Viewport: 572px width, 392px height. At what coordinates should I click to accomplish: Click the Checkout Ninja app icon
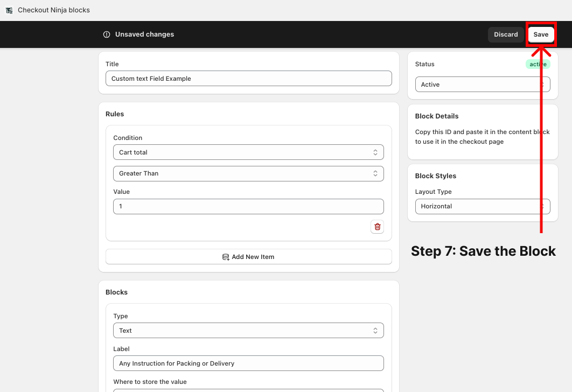(9, 10)
